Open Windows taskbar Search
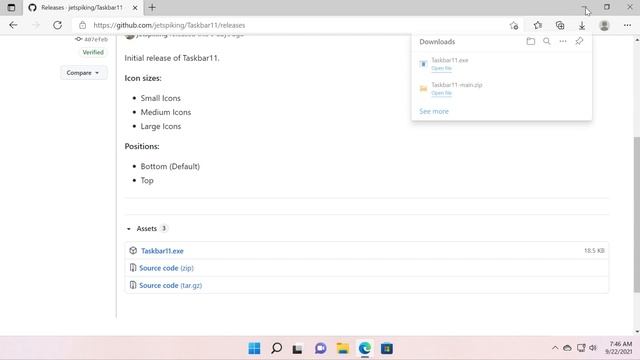Screen dimensions: 640x360 276,348
